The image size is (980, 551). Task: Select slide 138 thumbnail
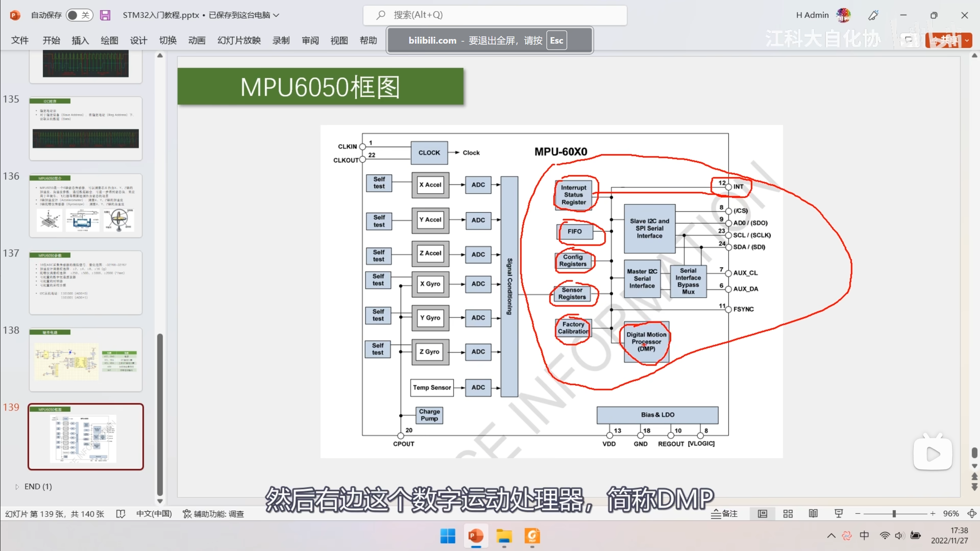(86, 359)
